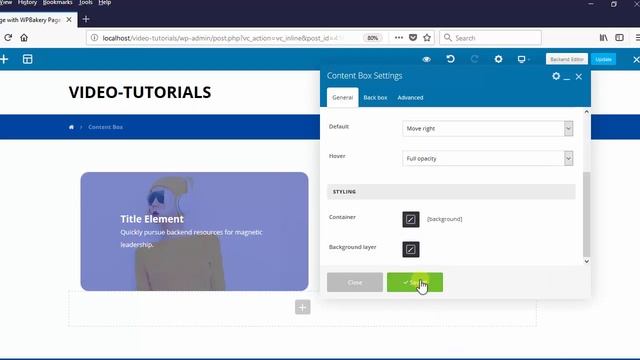The image size is (640, 360).
Task: Open Content Box Settings gear presets icon
Action: (x=556, y=76)
